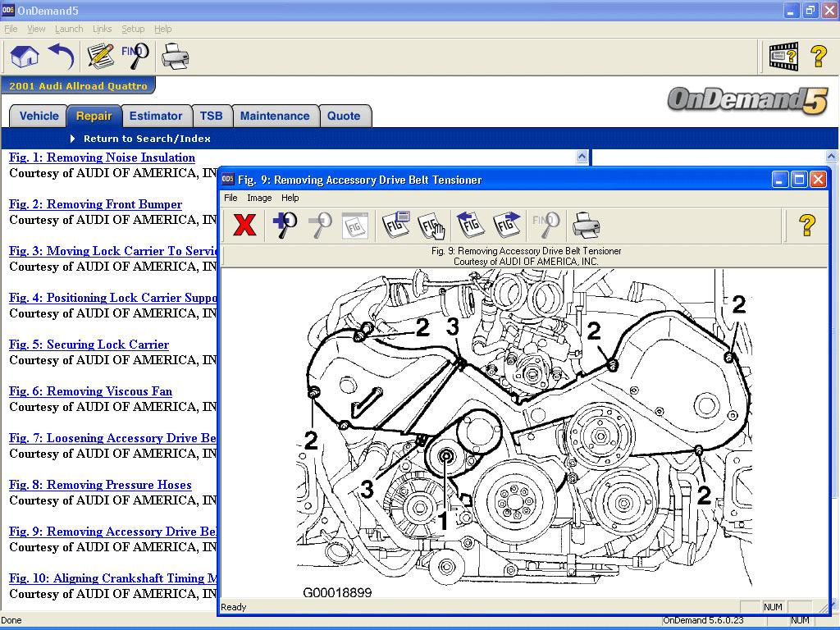Viewport: 840px width, 630px height.
Task: Open Fig. 4: Positioning Lock Carrier link
Action: 113,297
